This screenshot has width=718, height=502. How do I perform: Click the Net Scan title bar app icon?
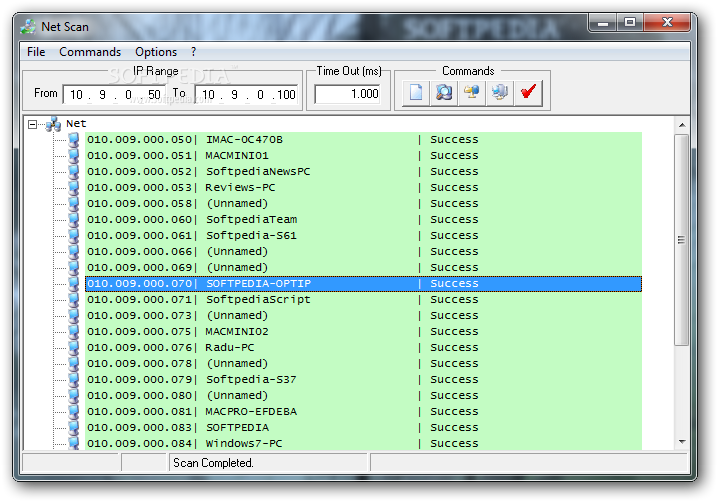pyautogui.click(x=28, y=27)
